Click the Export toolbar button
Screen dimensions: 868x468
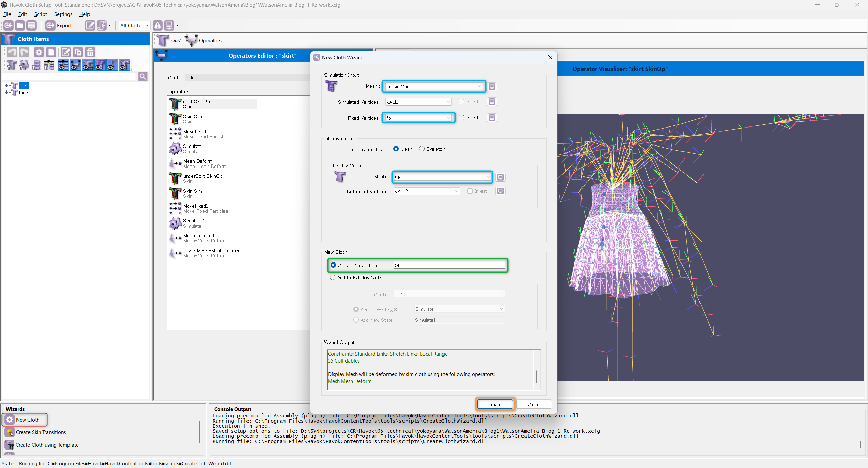(60, 25)
